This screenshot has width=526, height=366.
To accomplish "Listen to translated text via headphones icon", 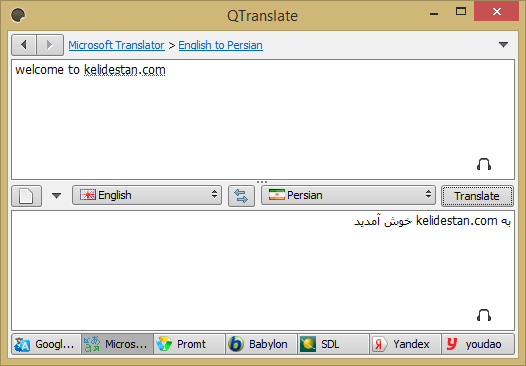I will pyautogui.click(x=484, y=315).
